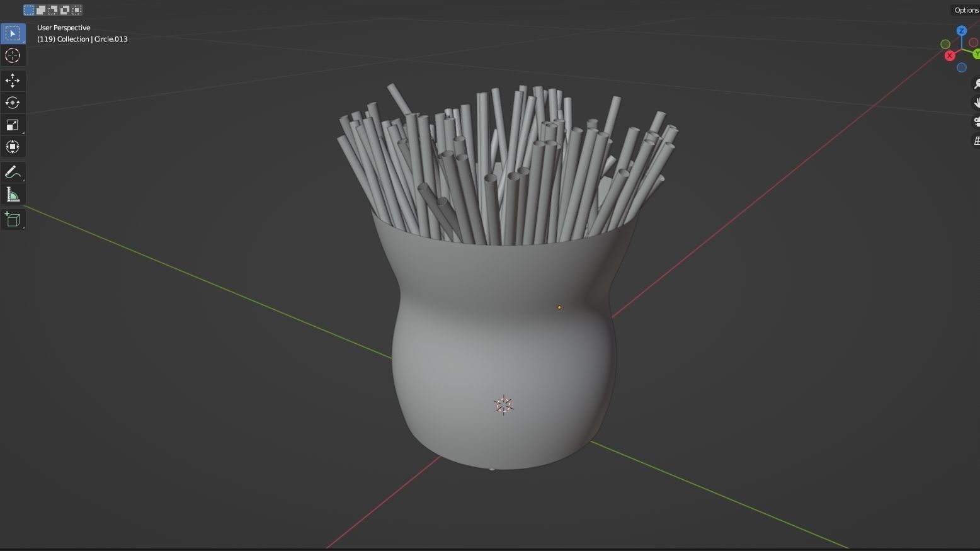Choose the Add Cube tool
Screen dimensions: 980x551
click(x=13, y=219)
